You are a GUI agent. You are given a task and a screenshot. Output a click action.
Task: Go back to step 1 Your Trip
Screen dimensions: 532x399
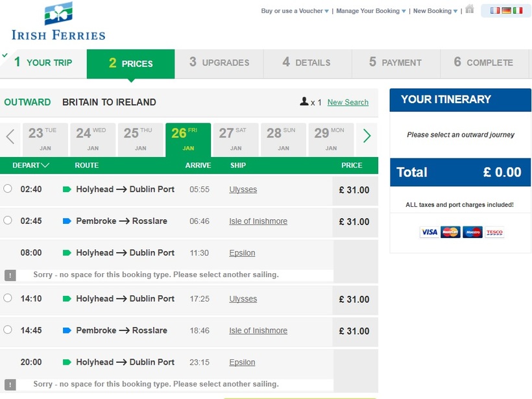43,63
